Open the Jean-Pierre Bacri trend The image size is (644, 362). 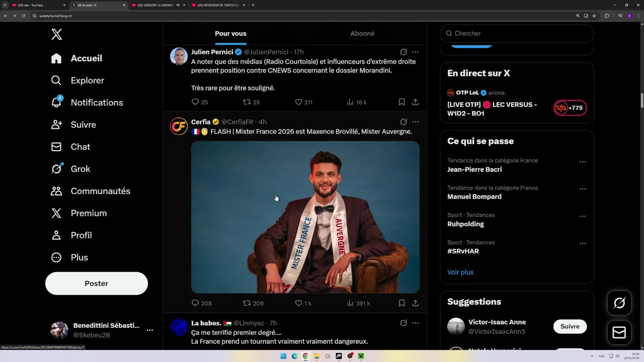coord(474,169)
